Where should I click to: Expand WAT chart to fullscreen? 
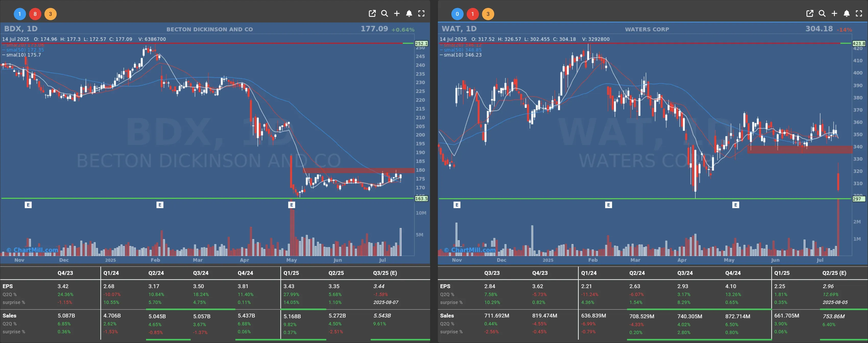pos(859,14)
